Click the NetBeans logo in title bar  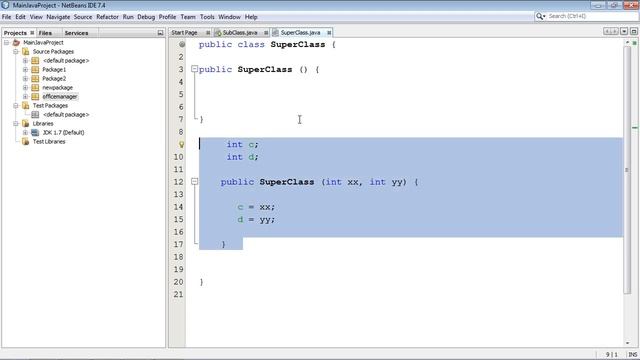5,5
